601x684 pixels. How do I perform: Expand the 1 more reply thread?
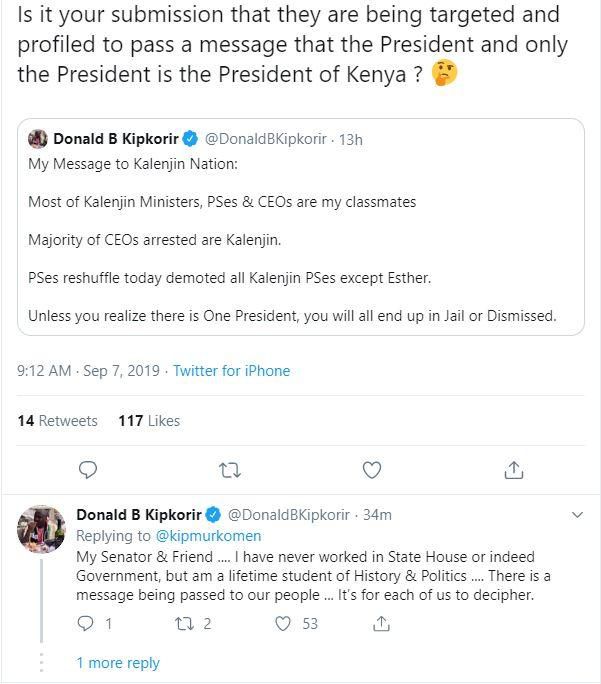[x=117, y=662]
